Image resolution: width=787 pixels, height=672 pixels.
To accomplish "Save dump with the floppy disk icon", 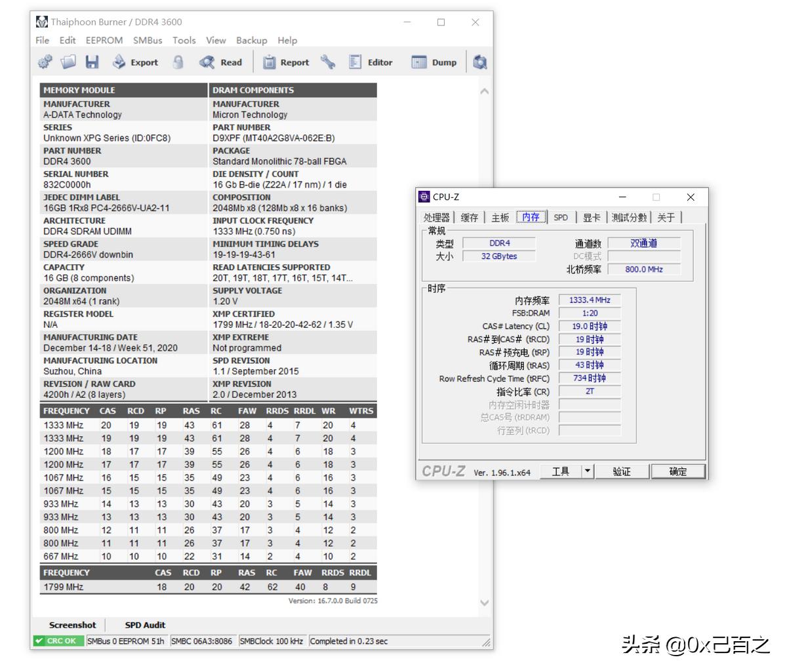I will (x=92, y=62).
